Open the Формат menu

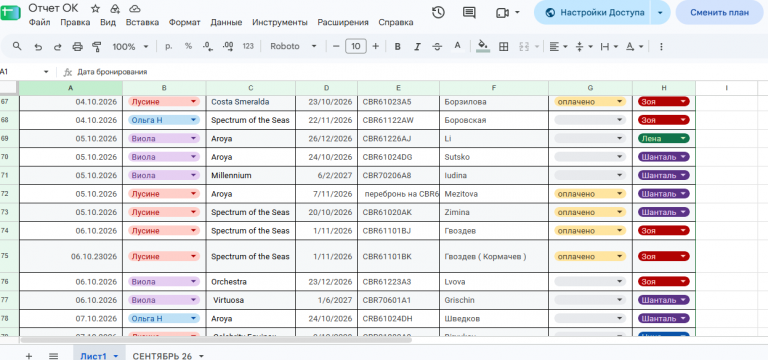pyautogui.click(x=185, y=22)
